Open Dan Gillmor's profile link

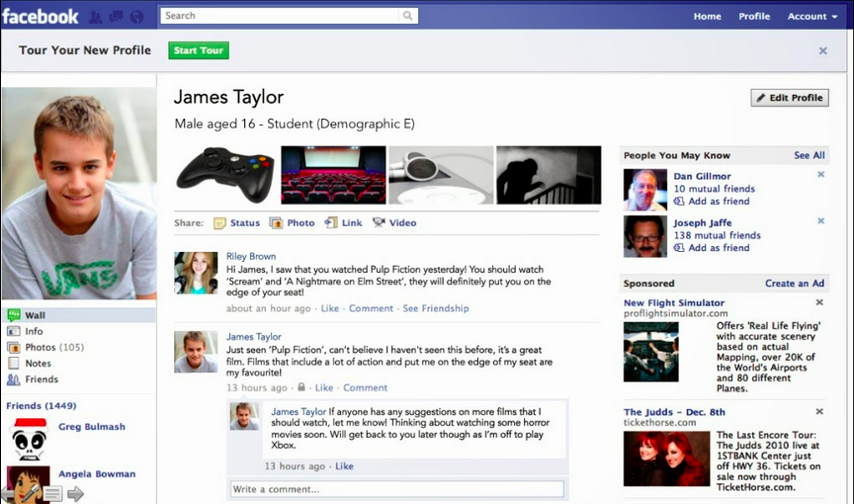point(702,176)
